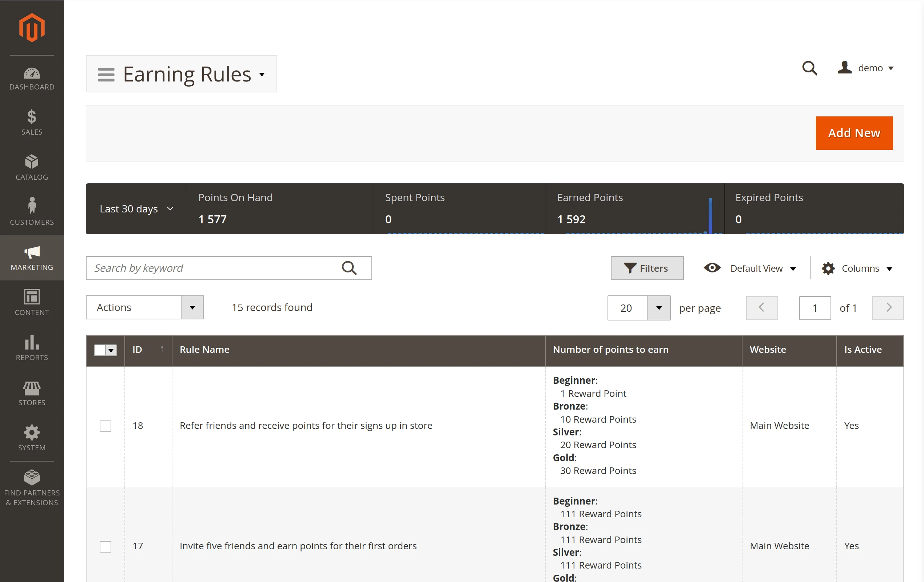This screenshot has width=924, height=582.
Task: Open the Catalog section
Action: [x=31, y=167]
